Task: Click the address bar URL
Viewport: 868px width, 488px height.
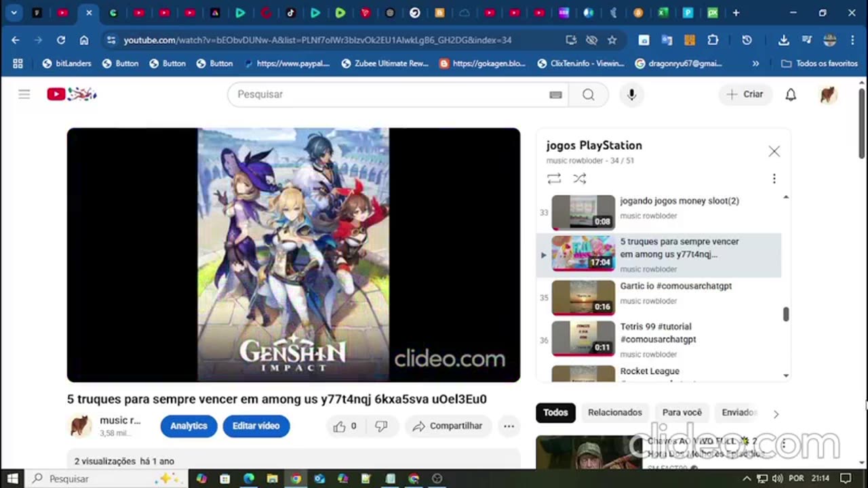Action: 317,40
